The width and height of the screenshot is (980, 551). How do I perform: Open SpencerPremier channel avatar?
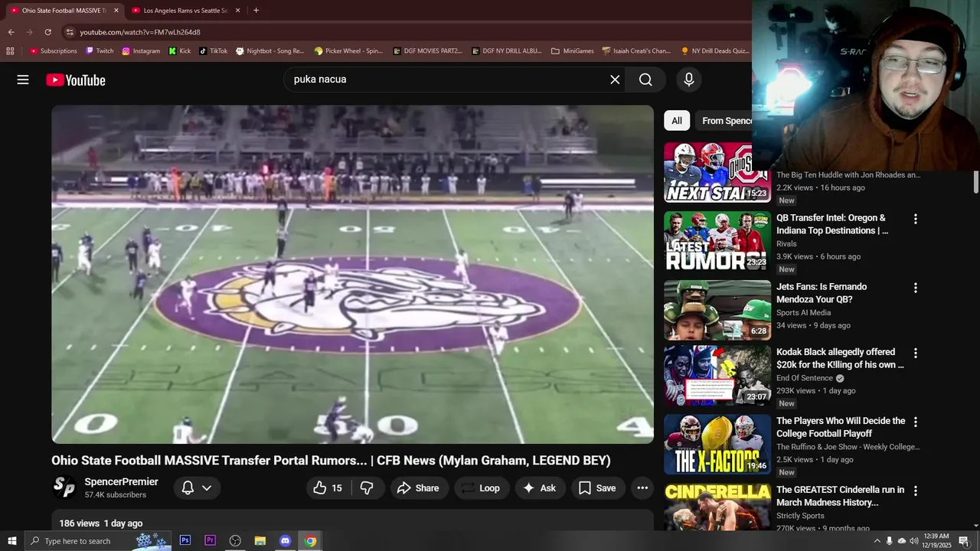[64, 487]
